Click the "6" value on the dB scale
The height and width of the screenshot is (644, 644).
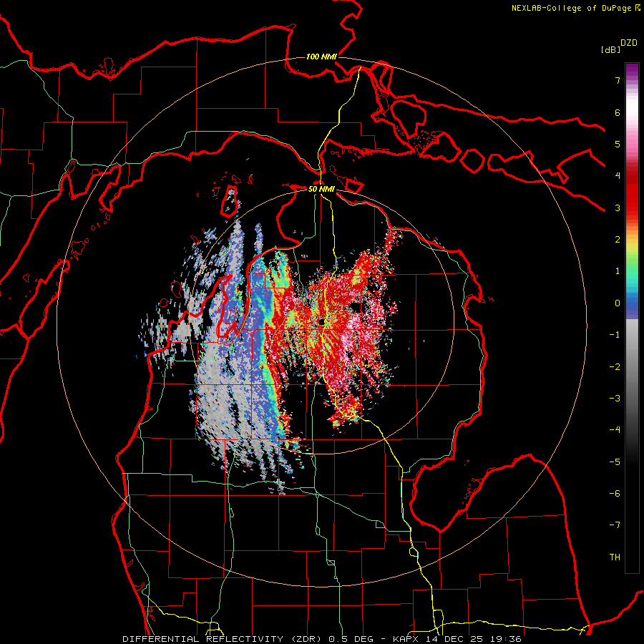point(618,112)
